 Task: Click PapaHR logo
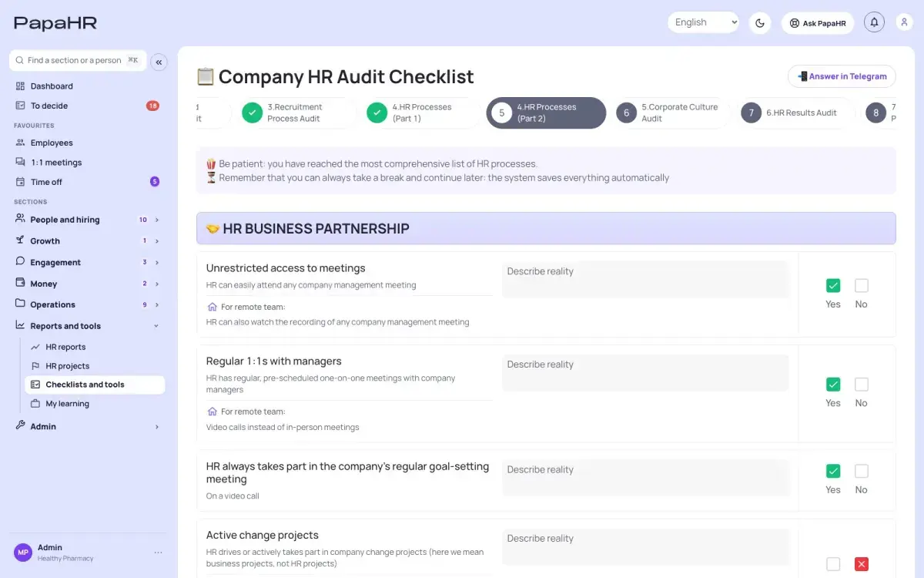pyautogui.click(x=55, y=23)
